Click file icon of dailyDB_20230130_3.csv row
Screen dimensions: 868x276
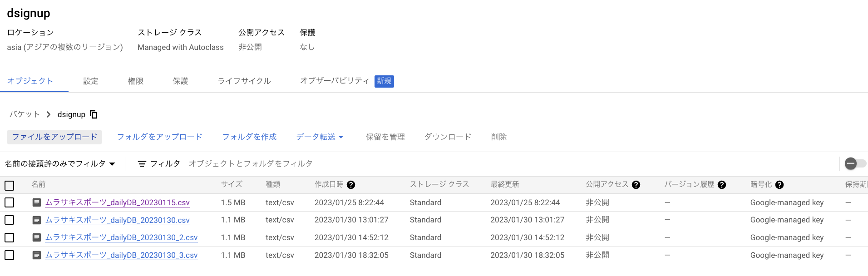pos(37,255)
